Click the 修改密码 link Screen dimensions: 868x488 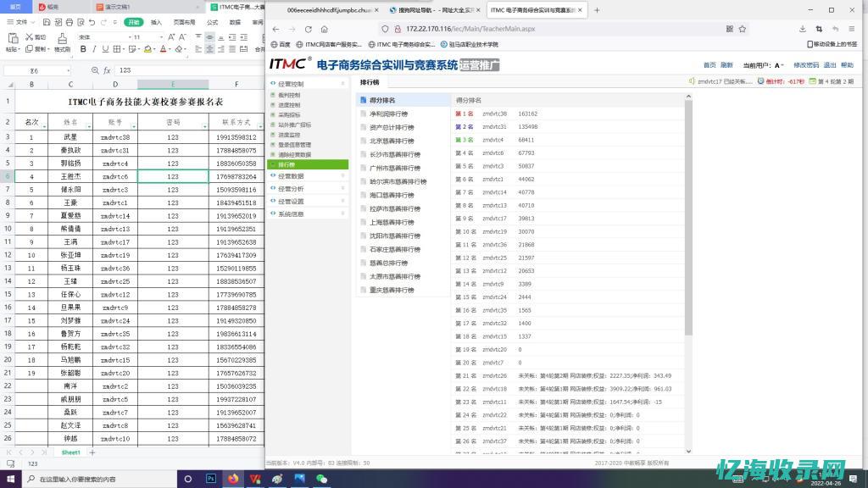(x=806, y=65)
